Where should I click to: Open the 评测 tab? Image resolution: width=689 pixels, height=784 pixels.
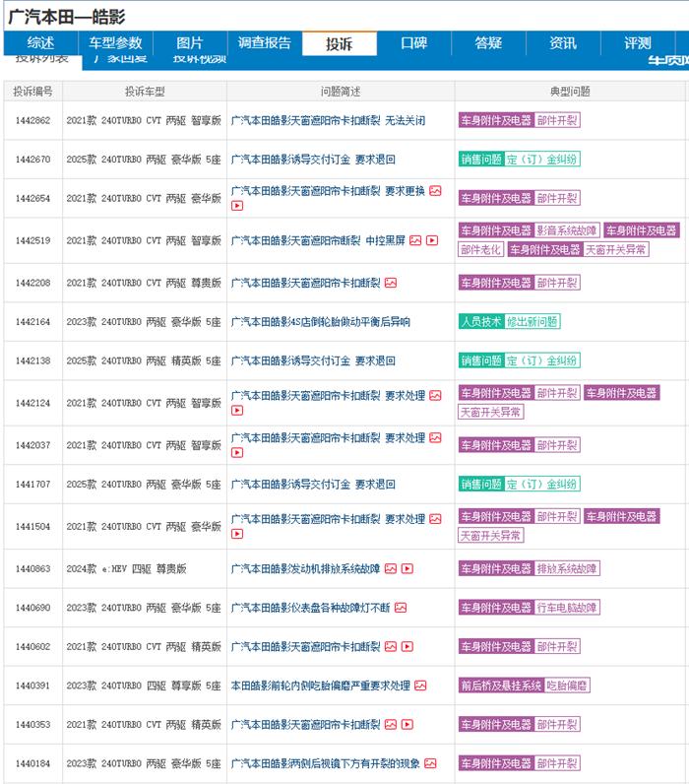tap(638, 43)
